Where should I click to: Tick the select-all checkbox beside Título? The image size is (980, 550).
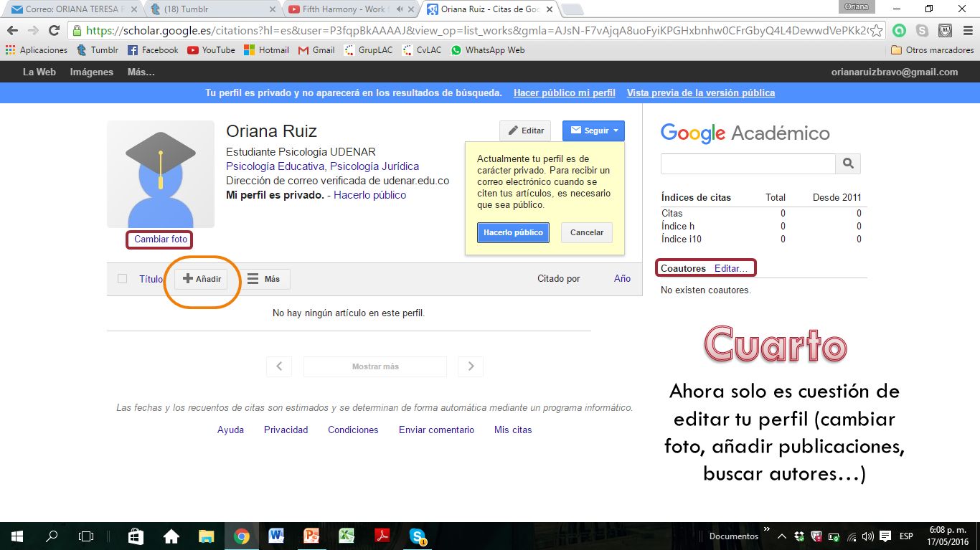pyautogui.click(x=122, y=279)
